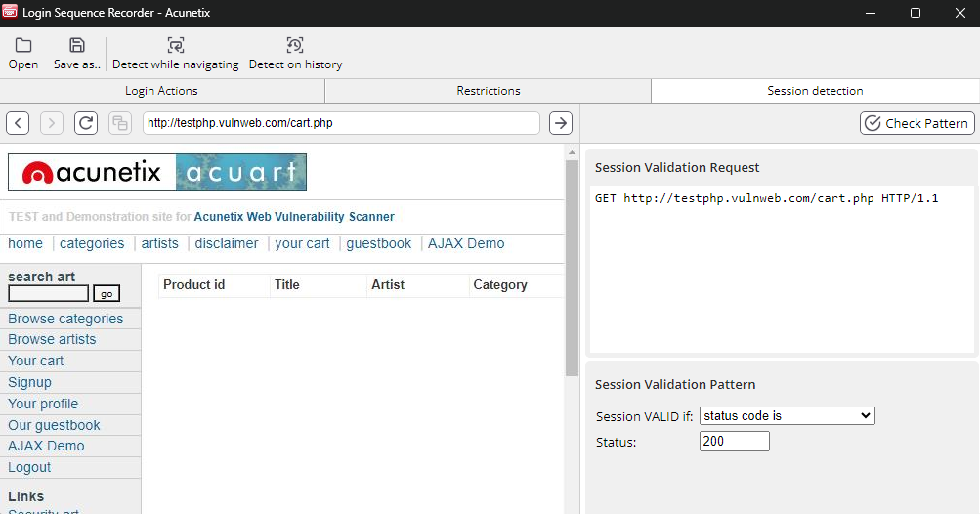Image resolution: width=980 pixels, height=514 pixels.
Task: Focus the Status code field
Action: pyautogui.click(x=735, y=442)
